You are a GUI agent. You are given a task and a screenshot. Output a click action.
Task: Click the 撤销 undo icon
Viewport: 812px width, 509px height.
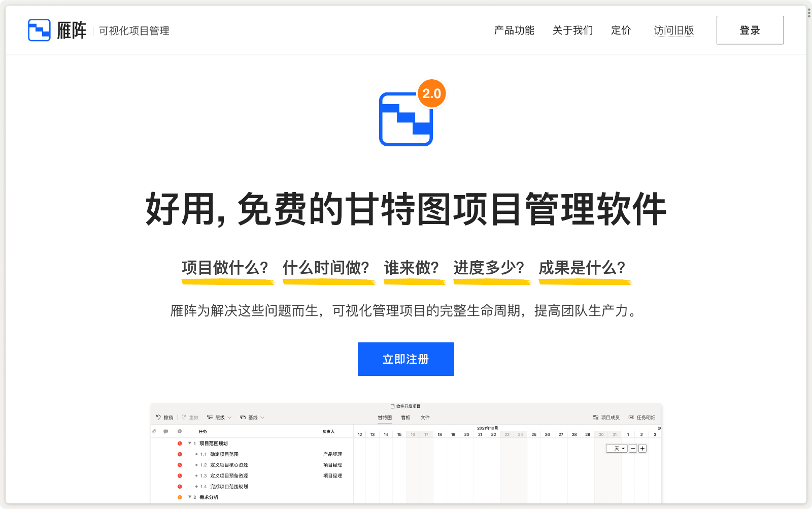158,417
